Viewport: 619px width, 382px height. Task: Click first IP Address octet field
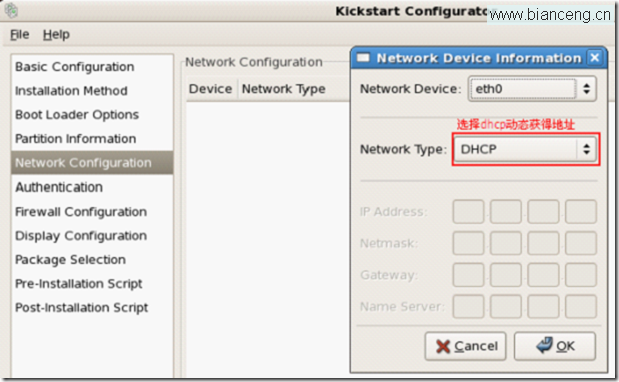[468, 212]
